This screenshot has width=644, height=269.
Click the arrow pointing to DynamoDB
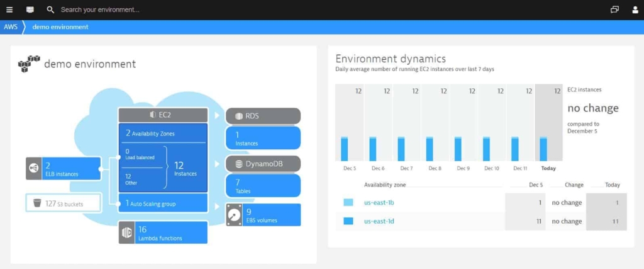pos(217,164)
